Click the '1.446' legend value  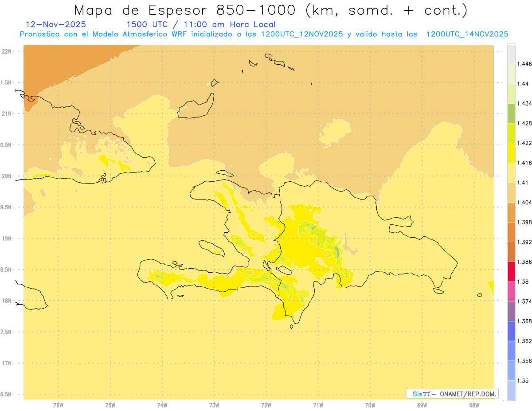click(x=524, y=64)
